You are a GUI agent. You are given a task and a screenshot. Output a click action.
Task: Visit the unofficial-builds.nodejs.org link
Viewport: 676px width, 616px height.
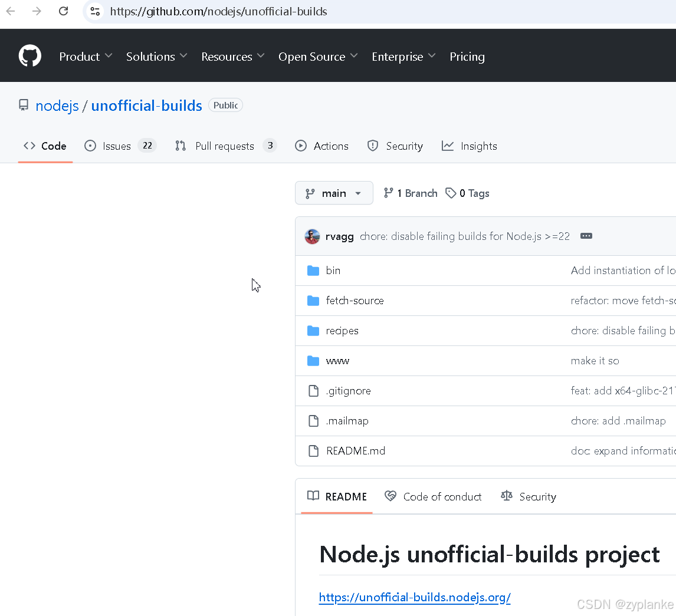415,597
